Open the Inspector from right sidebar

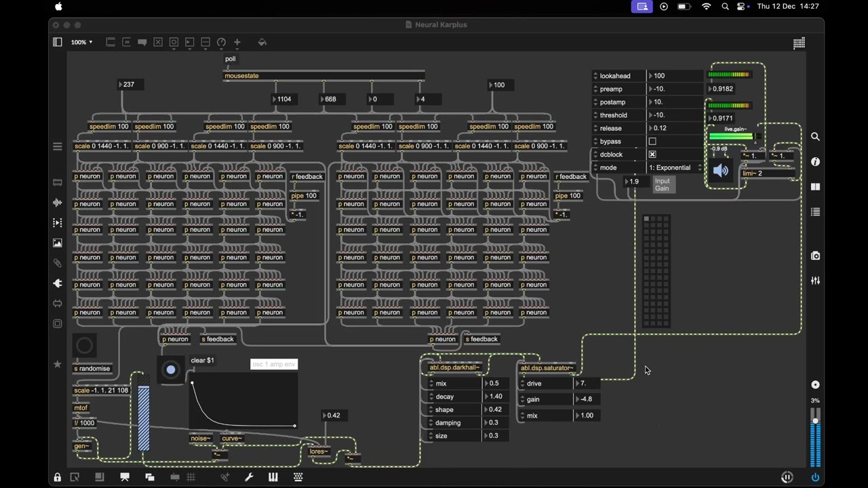pyautogui.click(x=815, y=162)
